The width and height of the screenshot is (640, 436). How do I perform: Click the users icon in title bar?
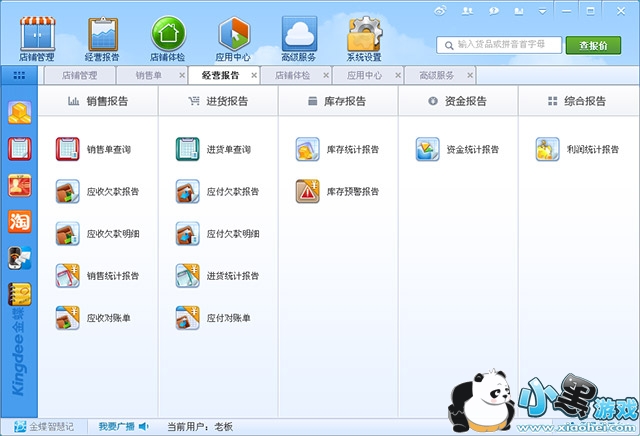pos(467,11)
